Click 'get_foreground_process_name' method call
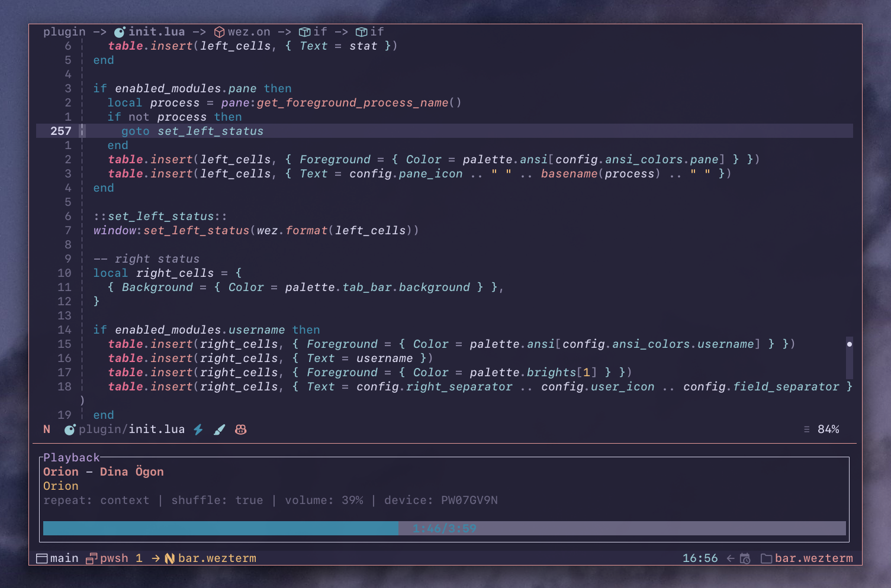The image size is (891, 588). point(352,103)
